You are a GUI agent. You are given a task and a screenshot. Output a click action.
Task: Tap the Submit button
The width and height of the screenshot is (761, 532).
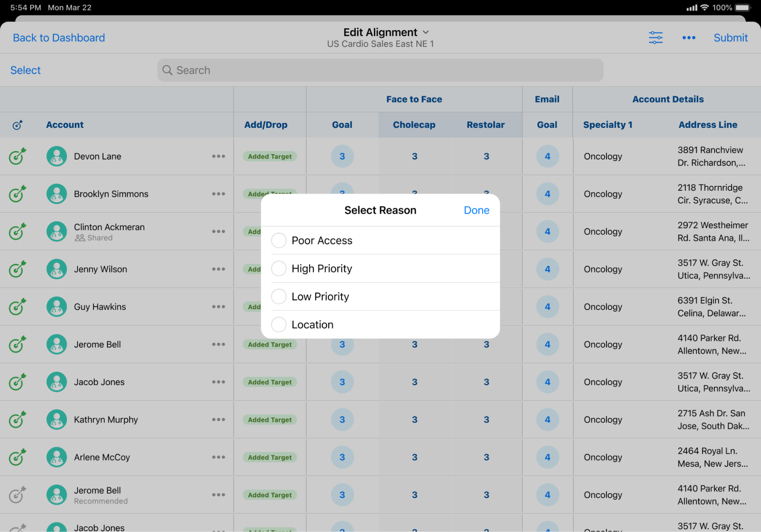pos(731,38)
